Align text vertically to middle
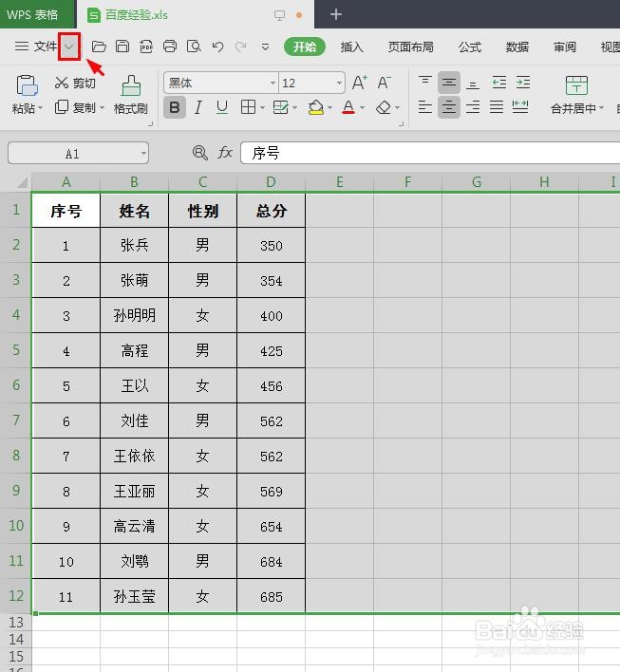Screen dimensions: 620x672 pos(449,83)
